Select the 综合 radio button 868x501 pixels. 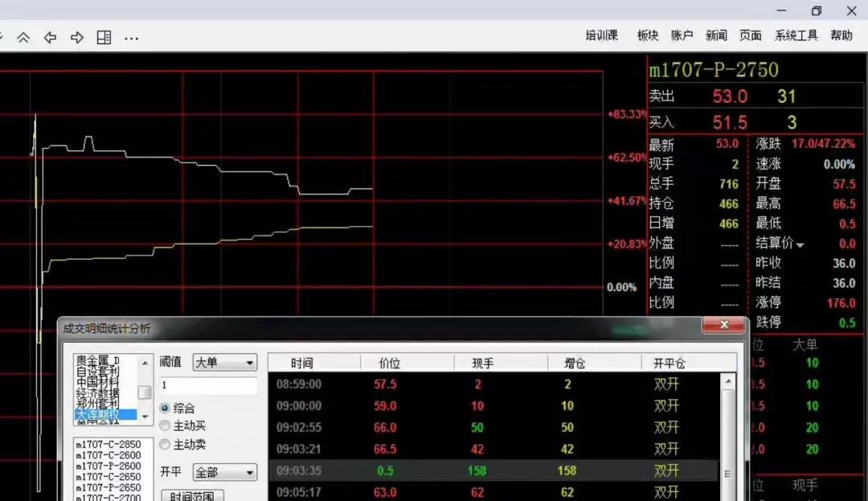(x=166, y=409)
